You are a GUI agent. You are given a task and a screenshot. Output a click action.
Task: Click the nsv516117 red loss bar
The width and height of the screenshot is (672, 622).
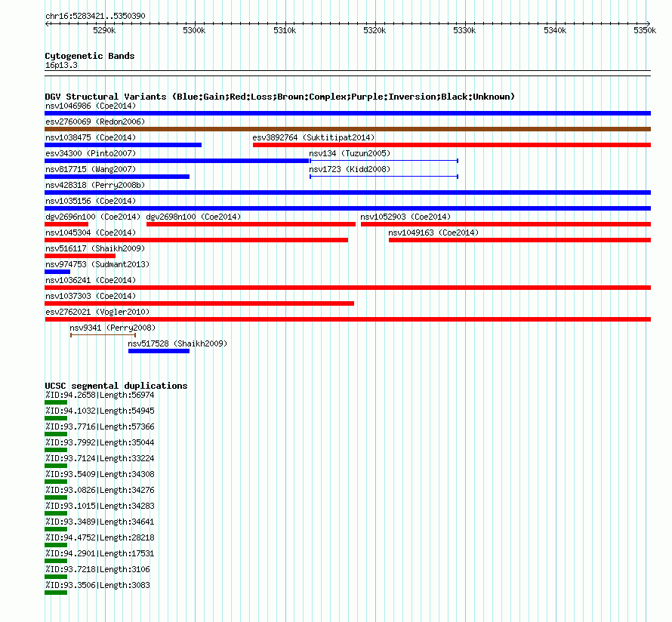point(80,256)
